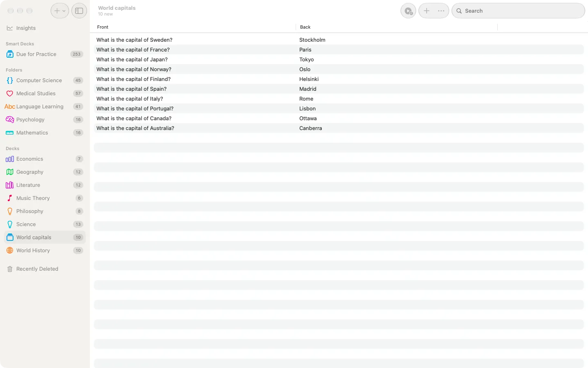This screenshot has height=368, width=588.
Task: Select the Philosophy lightbulb icon
Action: click(10, 211)
